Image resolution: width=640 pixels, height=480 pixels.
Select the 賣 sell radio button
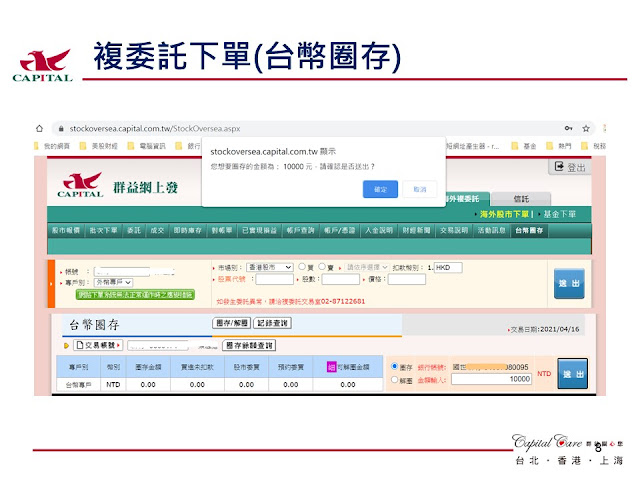[x=322, y=267]
